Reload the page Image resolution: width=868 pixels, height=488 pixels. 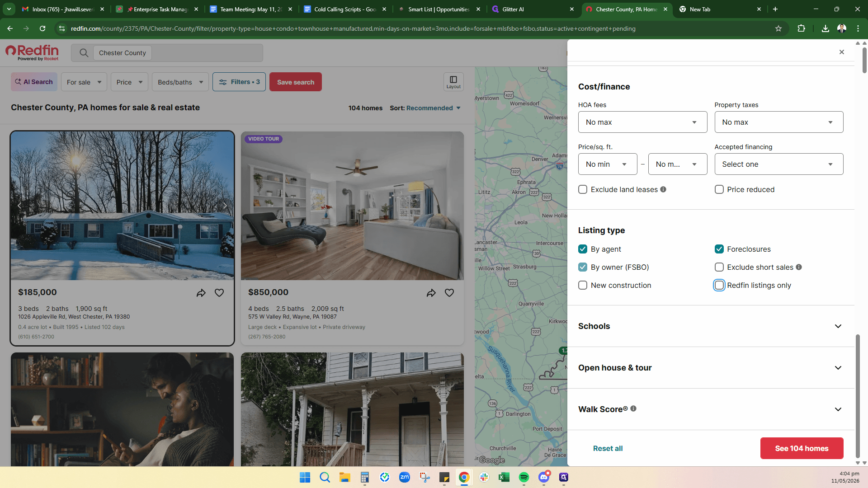(42, 28)
